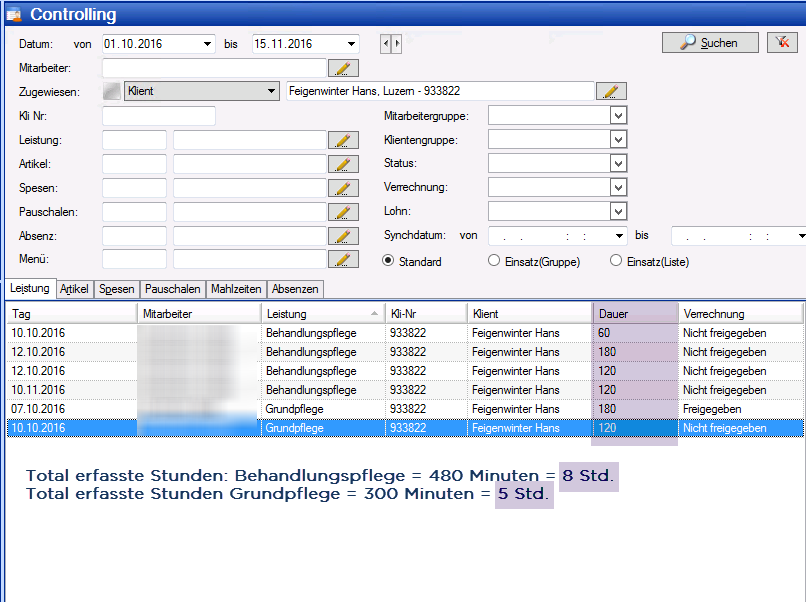
Task: Open the Mitarbeitergruppe dropdown
Action: pyautogui.click(x=618, y=116)
